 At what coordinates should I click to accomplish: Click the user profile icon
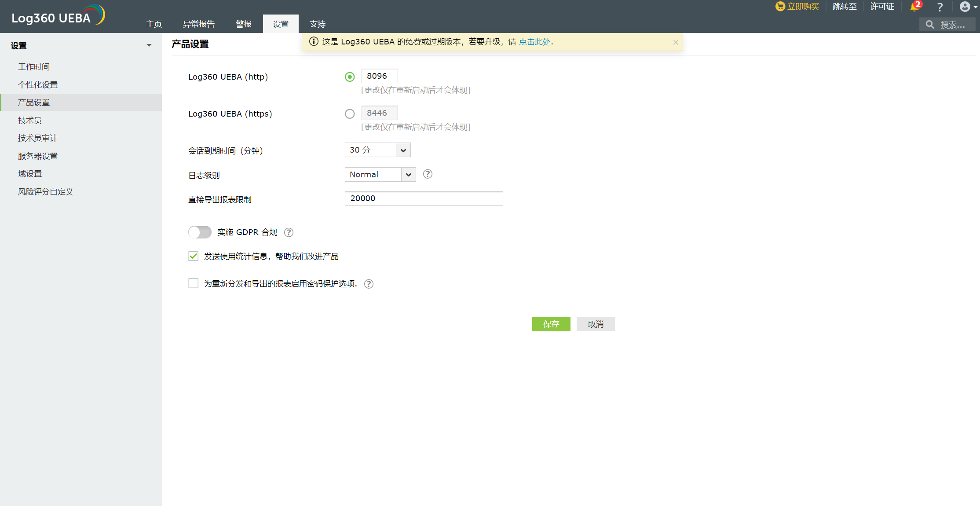coord(964,7)
